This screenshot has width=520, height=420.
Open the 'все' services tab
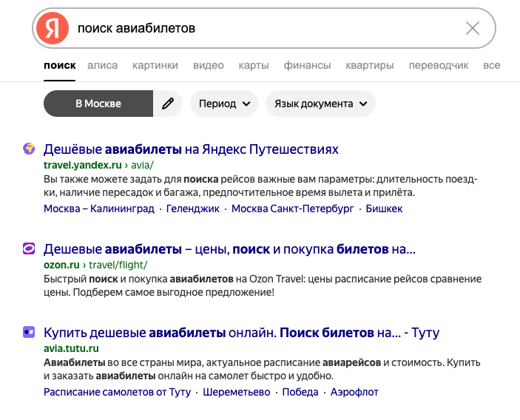492,65
